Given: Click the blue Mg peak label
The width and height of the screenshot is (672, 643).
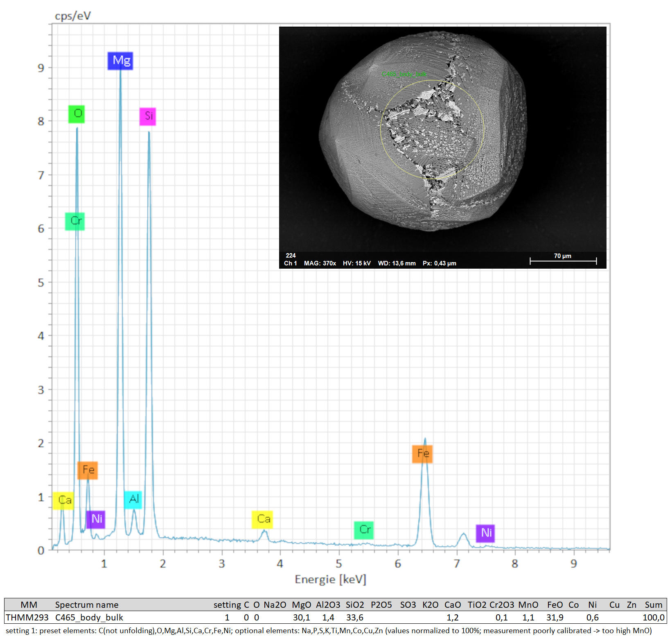Looking at the screenshot, I should click(120, 61).
